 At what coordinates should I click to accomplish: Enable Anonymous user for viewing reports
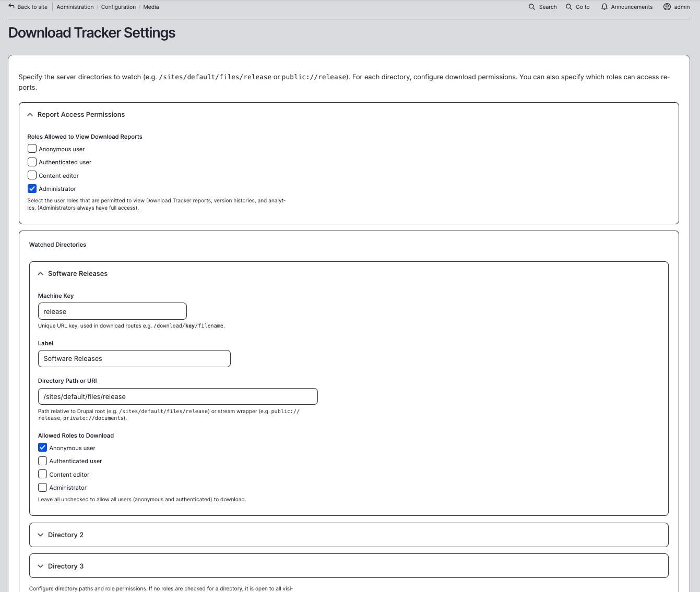[x=32, y=149]
